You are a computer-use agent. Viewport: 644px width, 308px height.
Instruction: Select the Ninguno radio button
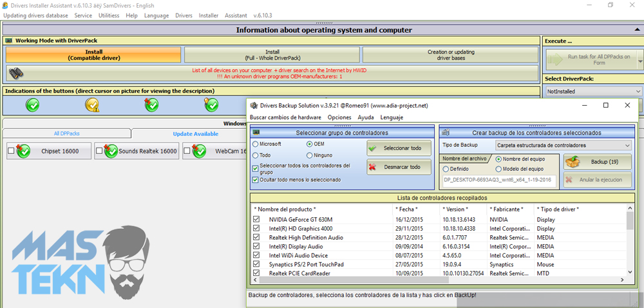pos(310,155)
